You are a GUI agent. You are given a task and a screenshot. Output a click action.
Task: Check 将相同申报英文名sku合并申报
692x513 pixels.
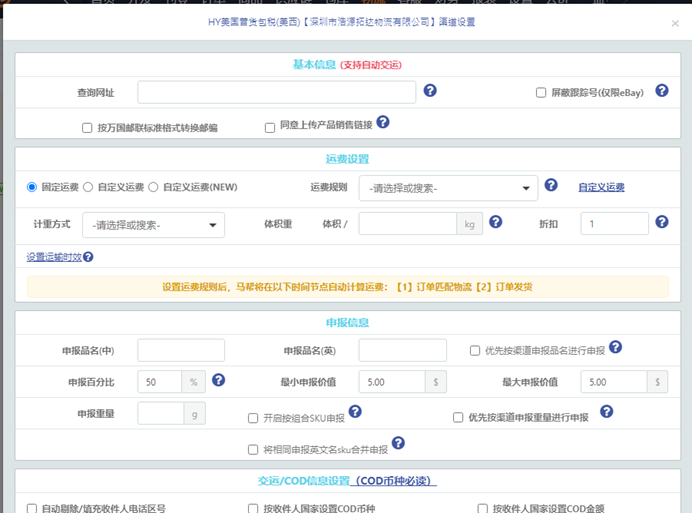(x=253, y=449)
